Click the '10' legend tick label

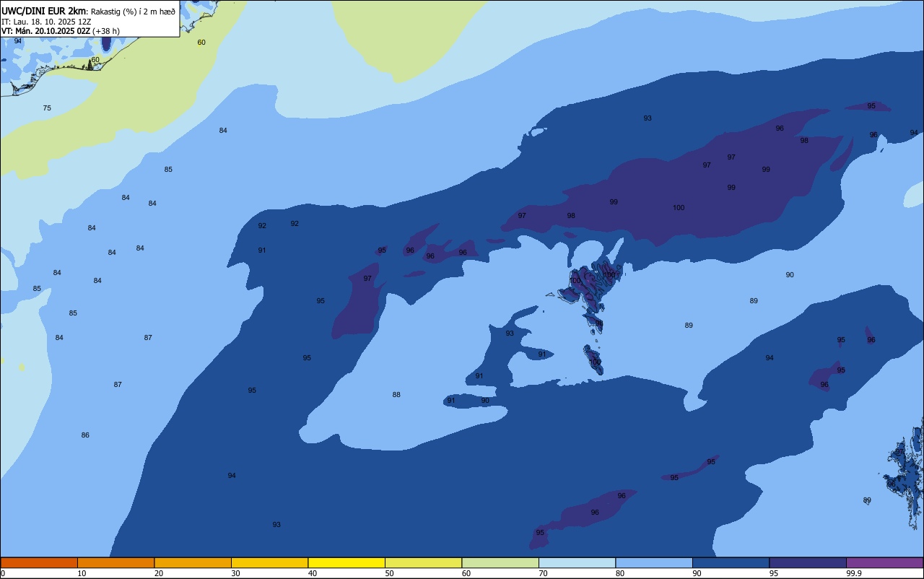pyautogui.click(x=82, y=573)
